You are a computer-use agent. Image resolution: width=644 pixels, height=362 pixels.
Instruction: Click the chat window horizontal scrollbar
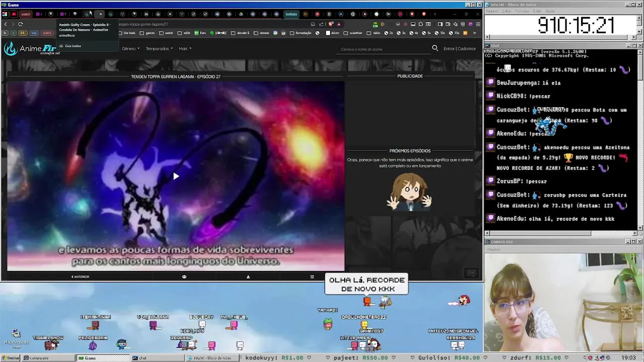pyautogui.click(x=560, y=233)
